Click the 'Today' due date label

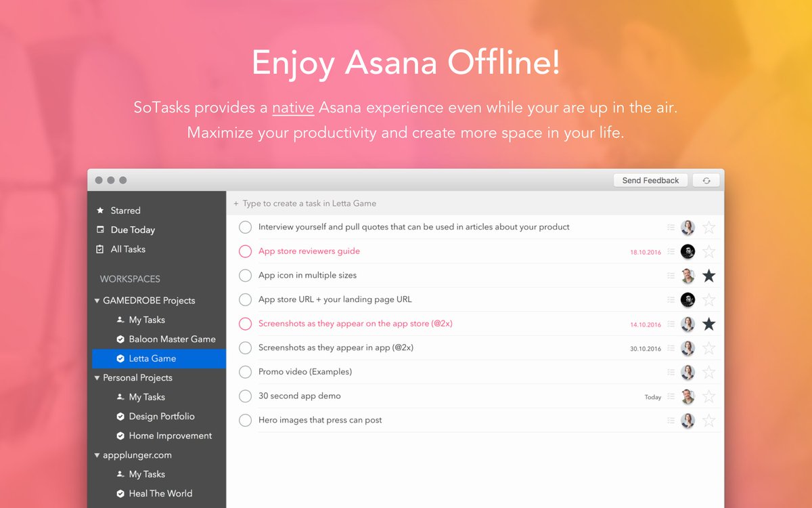click(x=653, y=397)
